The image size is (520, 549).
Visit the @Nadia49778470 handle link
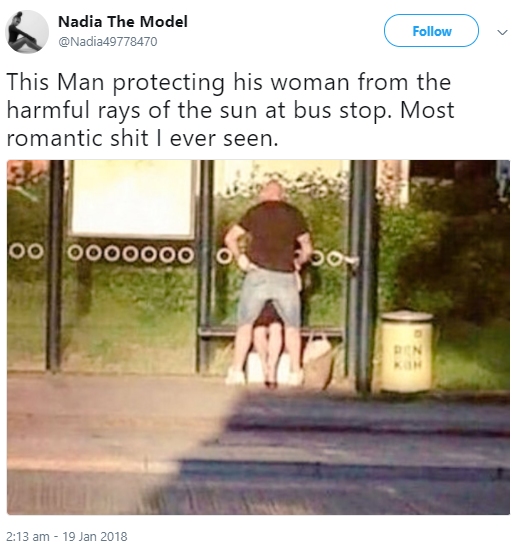[x=108, y=42]
